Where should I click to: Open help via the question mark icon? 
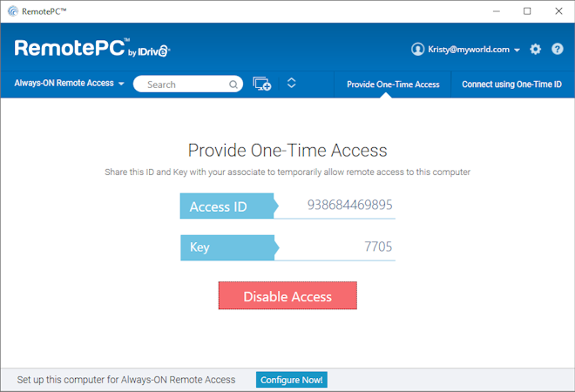[557, 49]
